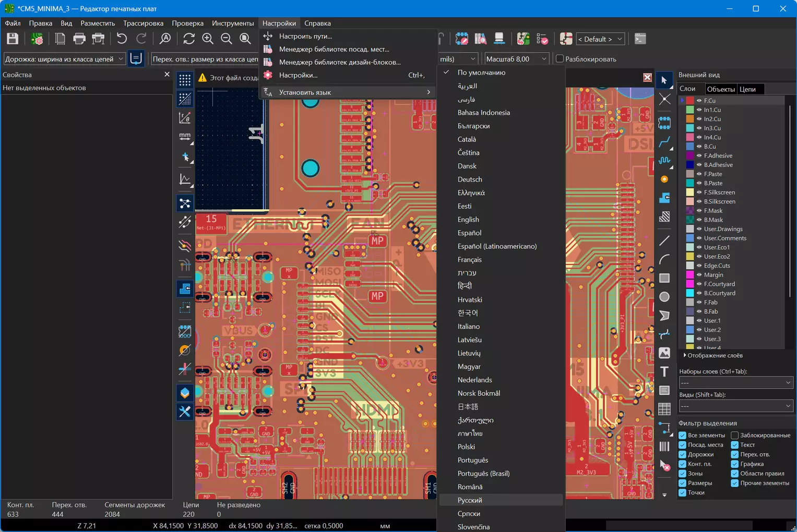Screen dimensions: 797x532
Task: Open the Трассировка menu
Action: [143, 23]
